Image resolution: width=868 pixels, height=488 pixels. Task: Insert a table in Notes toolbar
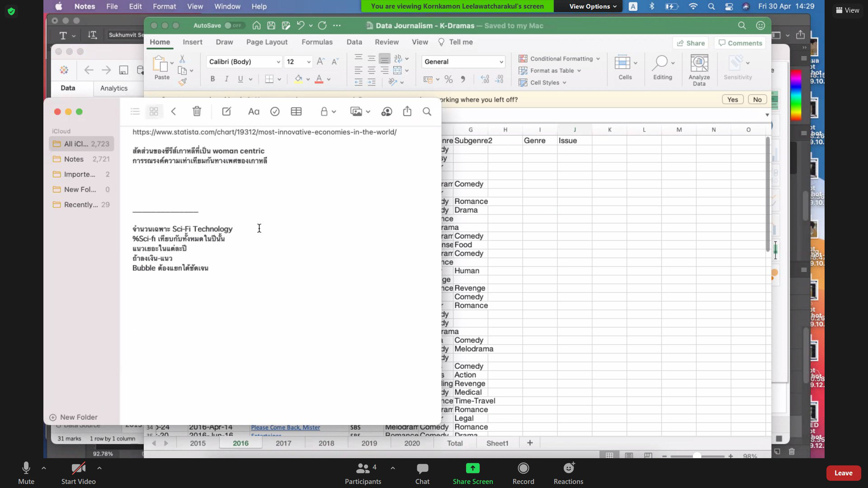point(296,112)
